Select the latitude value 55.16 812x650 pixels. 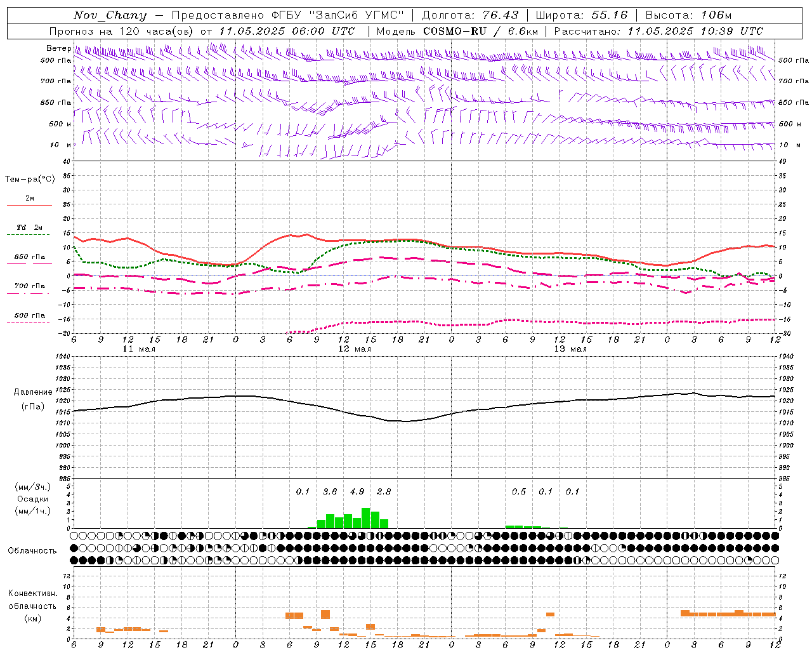point(610,15)
